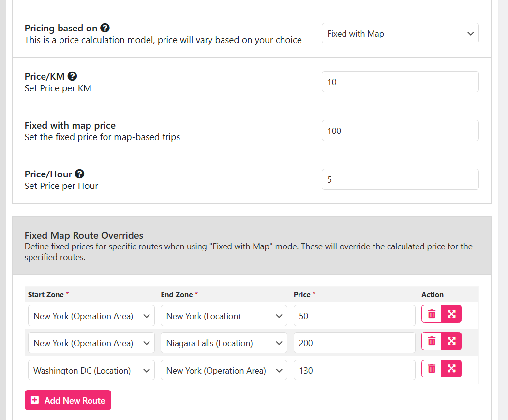The height and width of the screenshot is (420, 508).
Task: Click move handle on price 50 route
Action: [x=451, y=314]
